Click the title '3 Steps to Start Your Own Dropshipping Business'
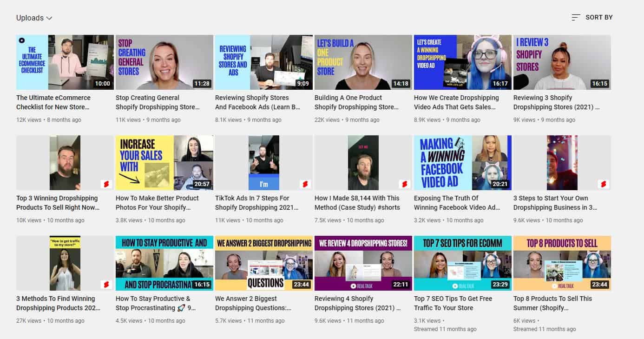This screenshot has height=339, width=644. pos(555,203)
